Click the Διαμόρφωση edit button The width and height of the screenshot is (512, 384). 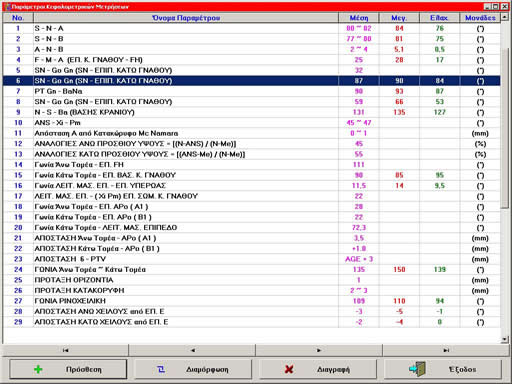tap(193, 369)
